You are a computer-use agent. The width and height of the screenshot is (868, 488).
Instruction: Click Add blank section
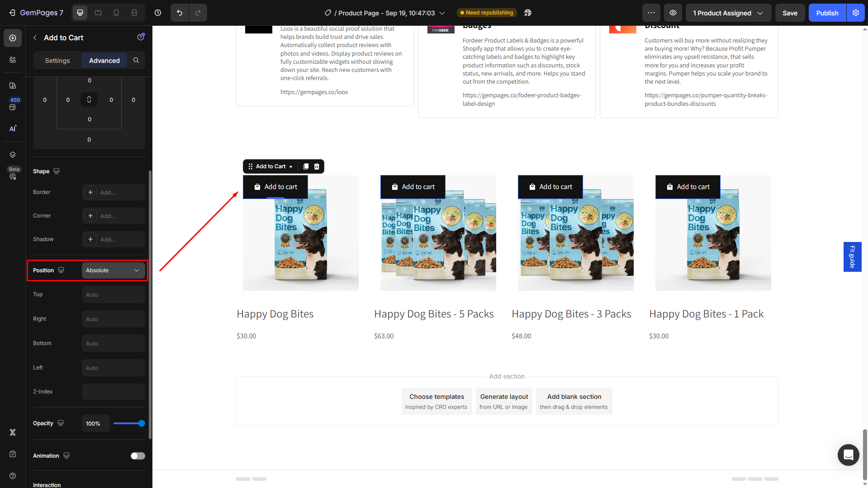[574, 401]
